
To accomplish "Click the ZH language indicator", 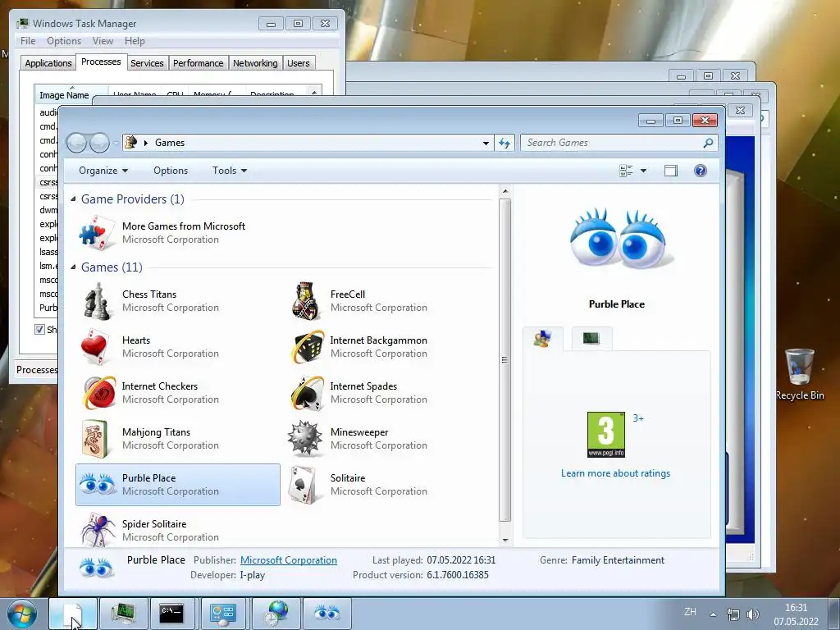I will coord(690,611).
